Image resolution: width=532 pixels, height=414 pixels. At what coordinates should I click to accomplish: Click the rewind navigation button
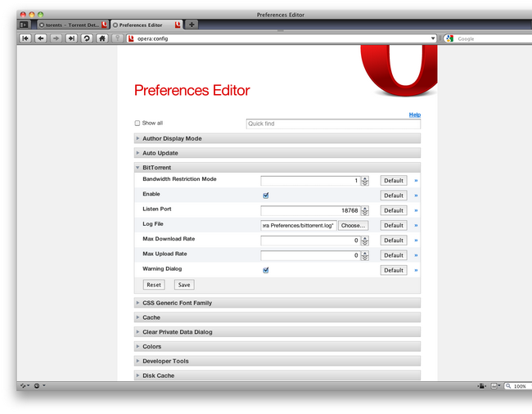pos(25,38)
